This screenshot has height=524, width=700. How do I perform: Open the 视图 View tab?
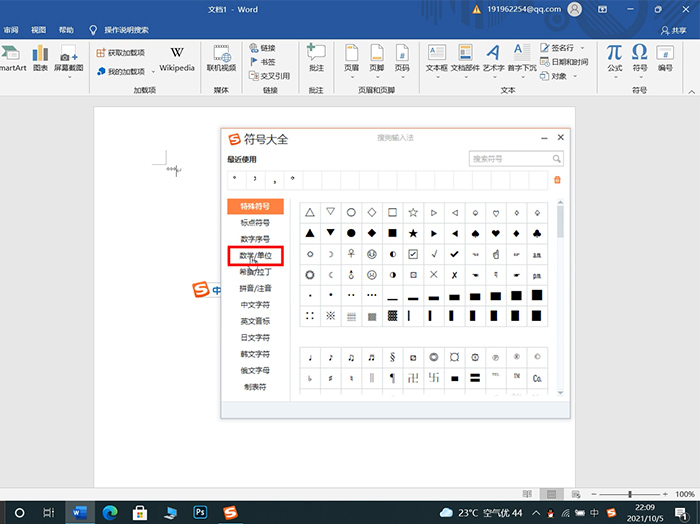point(38,30)
